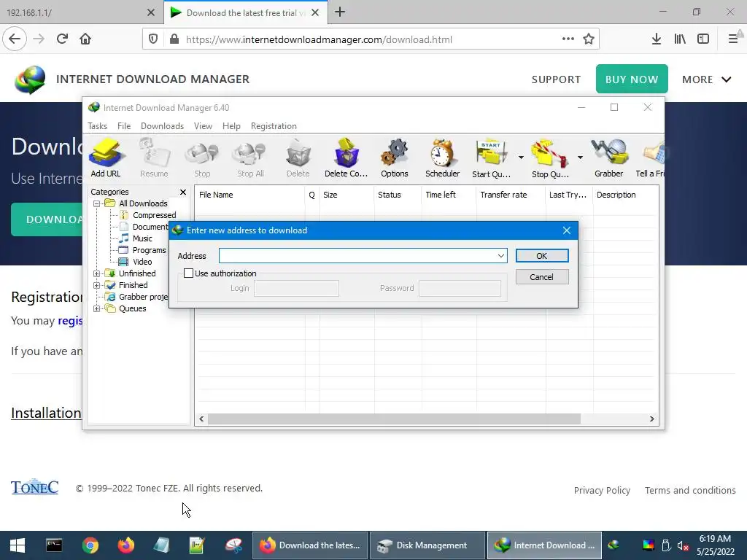This screenshot has height=560, width=747.
Task: Open Terms and conditions link
Action: (x=690, y=491)
